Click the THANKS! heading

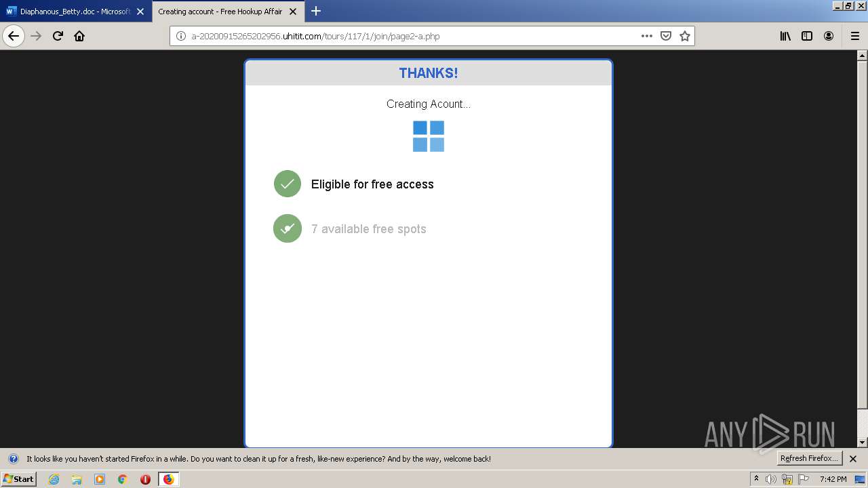pos(429,73)
